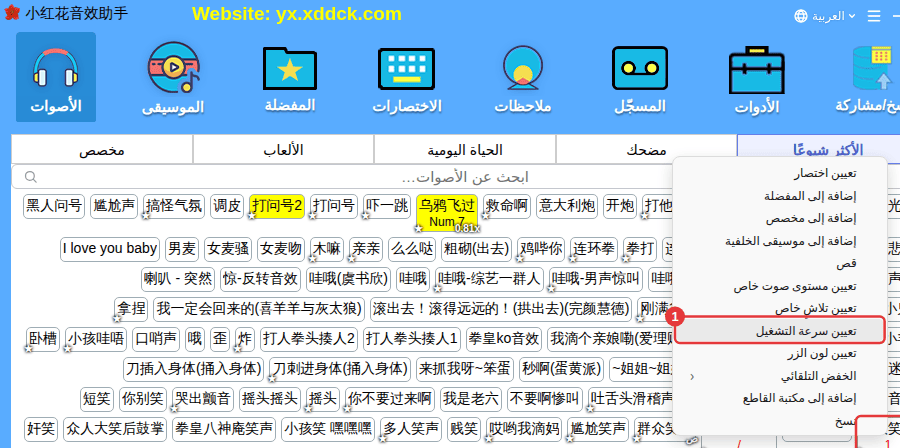
Task: Play the 哇哦-综艺一群人 sound button
Action: tap(489, 279)
